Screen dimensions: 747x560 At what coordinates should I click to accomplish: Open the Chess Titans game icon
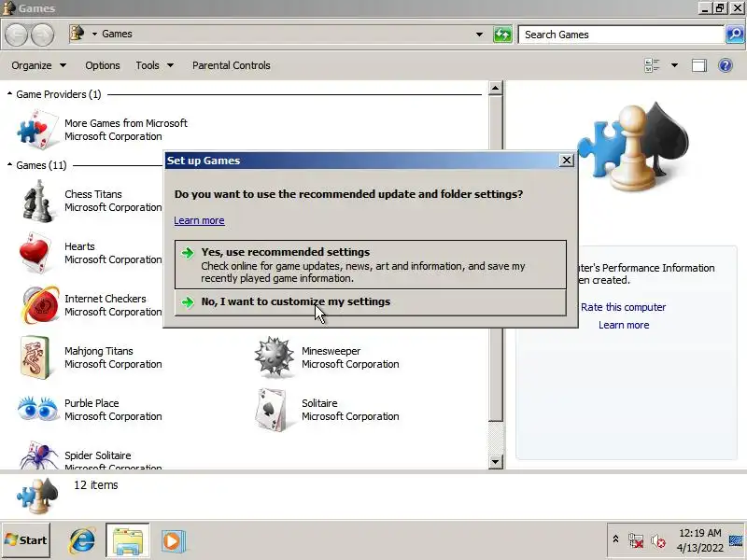click(37, 201)
